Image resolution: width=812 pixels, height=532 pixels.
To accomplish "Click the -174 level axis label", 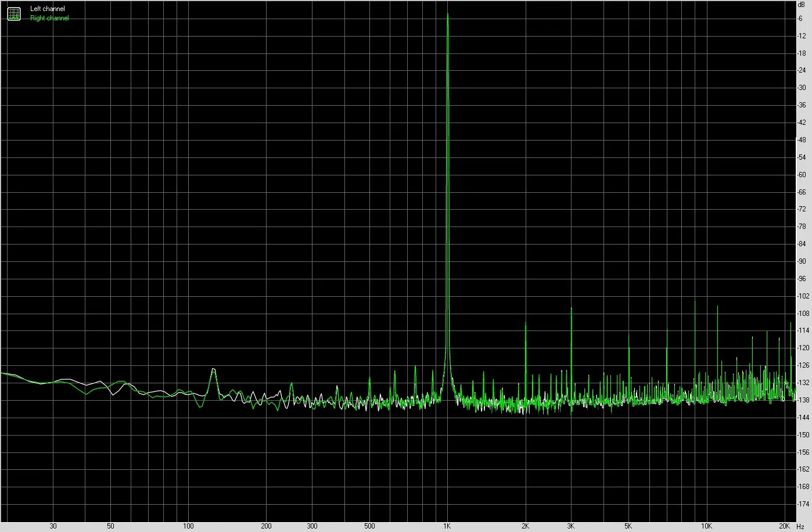I will (803, 504).
